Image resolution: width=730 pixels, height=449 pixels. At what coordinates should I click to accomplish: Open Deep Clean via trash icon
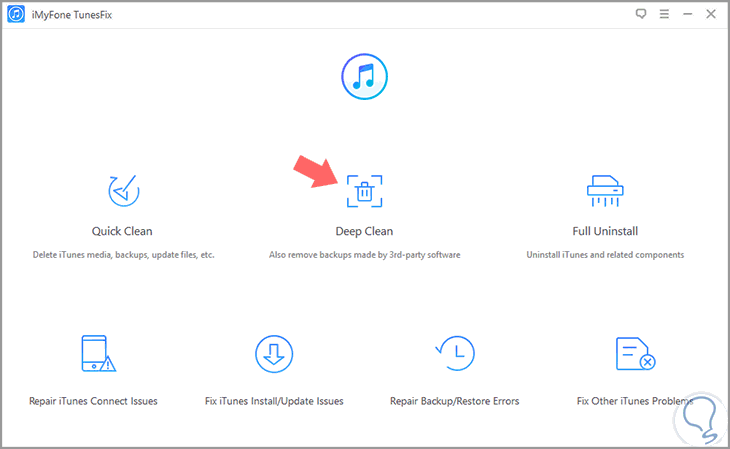click(x=365, y=191)
